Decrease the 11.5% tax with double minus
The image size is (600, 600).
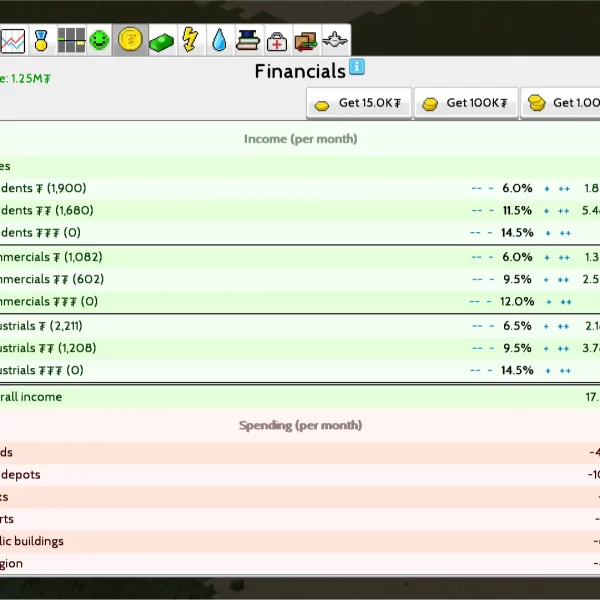[476, 211]
